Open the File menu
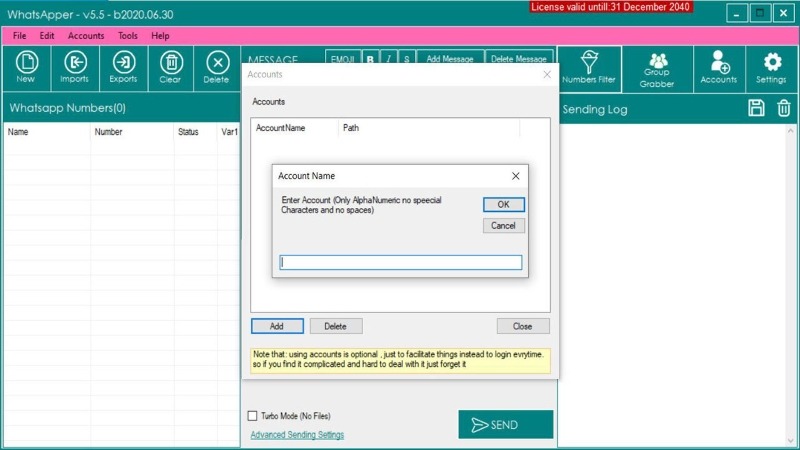Viewport: 800px width, 450px height. [x=19, y=36]
